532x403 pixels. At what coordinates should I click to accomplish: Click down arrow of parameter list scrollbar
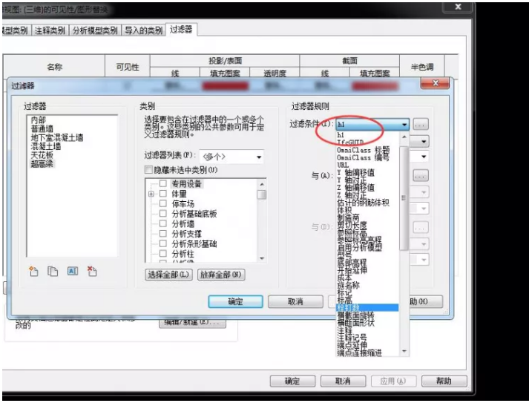click(x=404, y=351)
